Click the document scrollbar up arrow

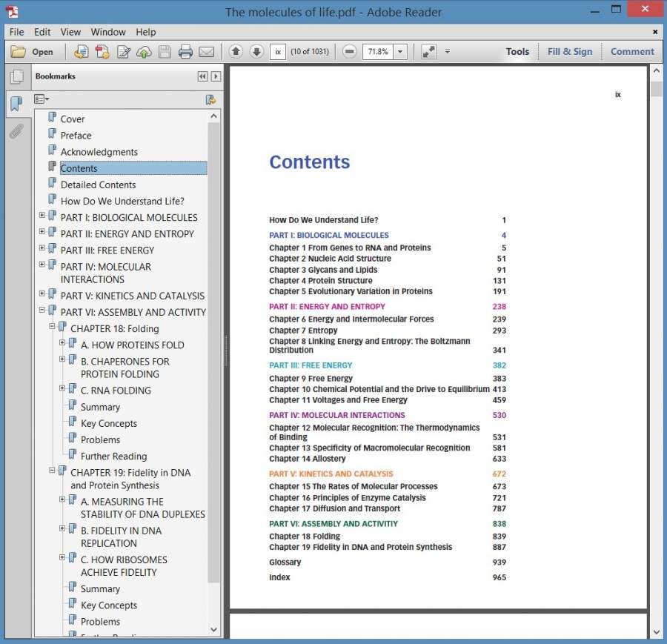click(656, 71)
